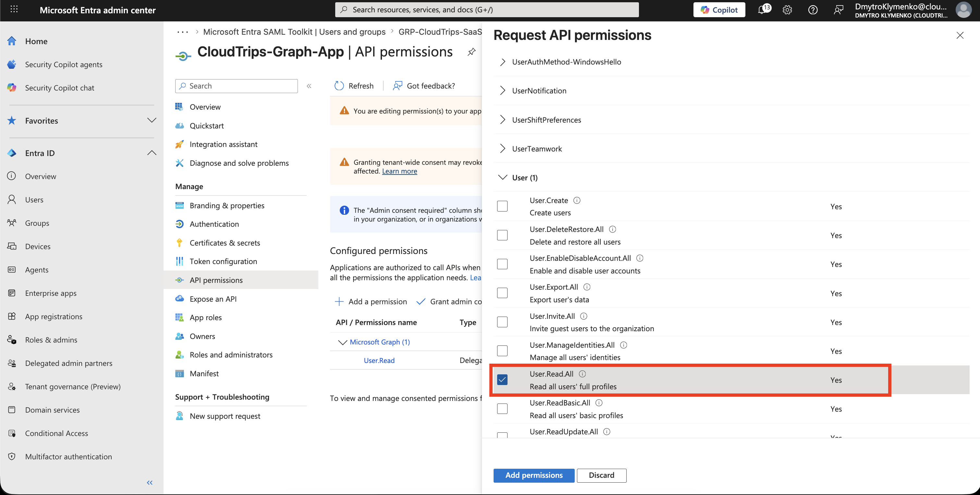
Task: Open the Manifest blade
Action: point(204,373)
